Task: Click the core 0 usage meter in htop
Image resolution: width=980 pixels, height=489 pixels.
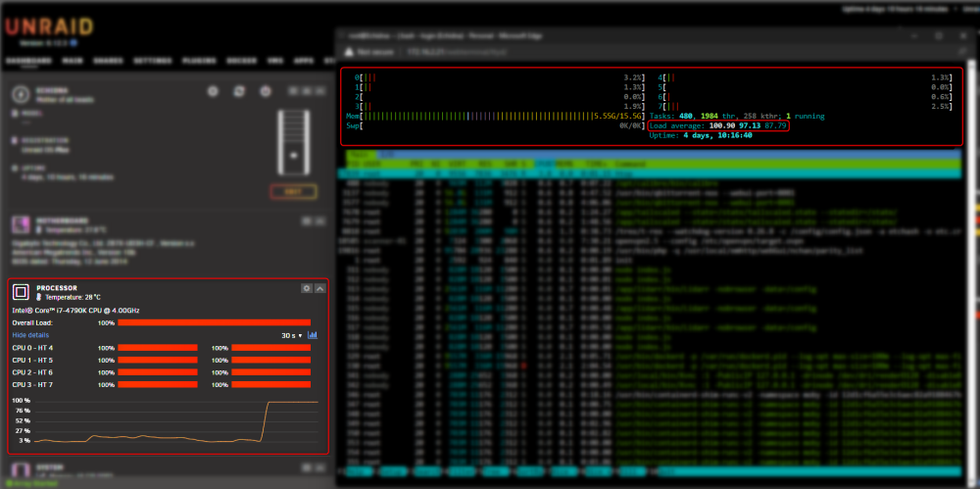Action: pyautogui.click(x=499, y=77)
